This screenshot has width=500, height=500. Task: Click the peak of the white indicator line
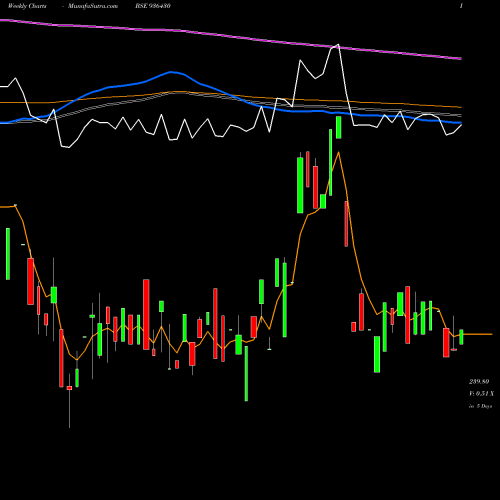pos(338,45)
